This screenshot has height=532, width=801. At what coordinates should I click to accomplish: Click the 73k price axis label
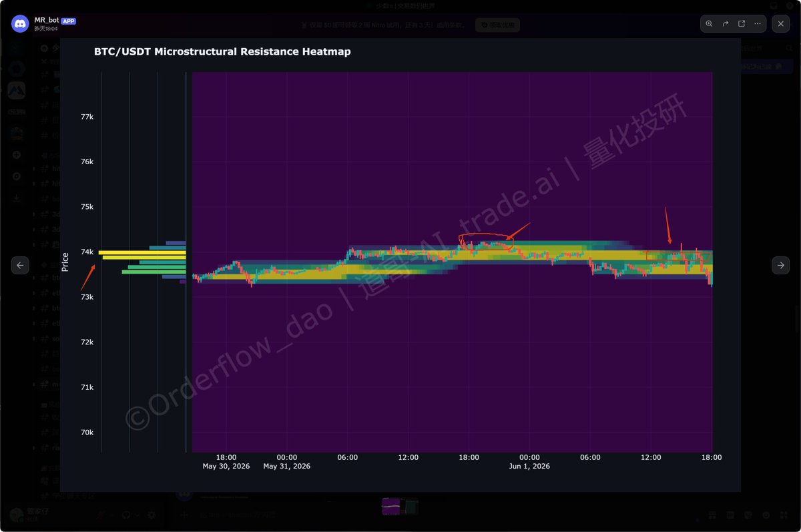[87, 297]
